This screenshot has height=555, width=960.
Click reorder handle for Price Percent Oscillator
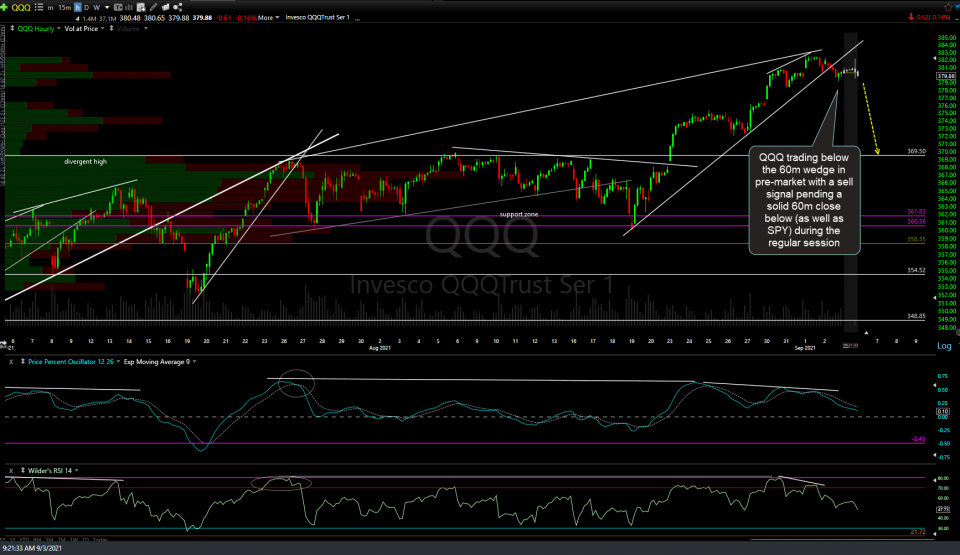23,362
